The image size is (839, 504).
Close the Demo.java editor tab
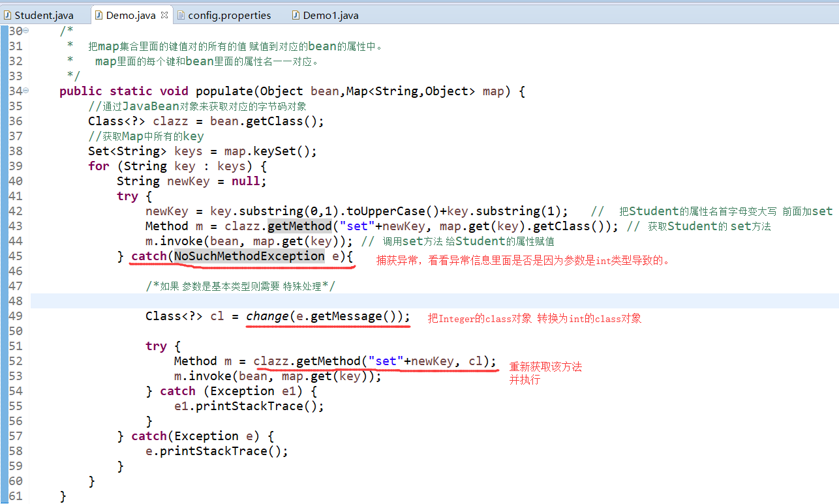(x=164, y=15)
